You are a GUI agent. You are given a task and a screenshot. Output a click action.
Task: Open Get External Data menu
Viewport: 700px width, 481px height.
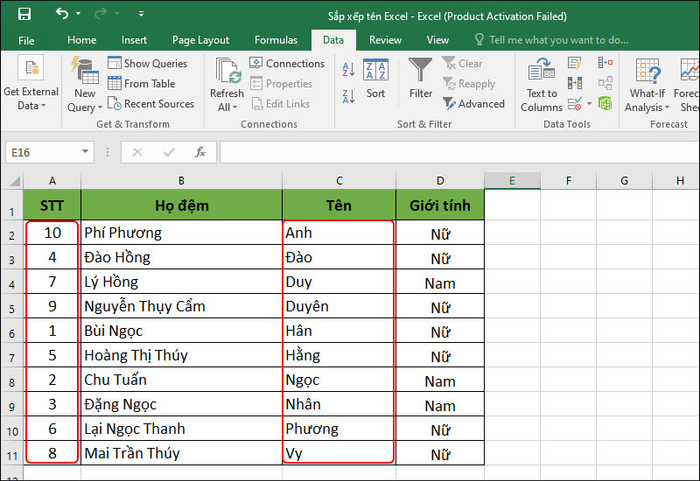click(31, 83)
